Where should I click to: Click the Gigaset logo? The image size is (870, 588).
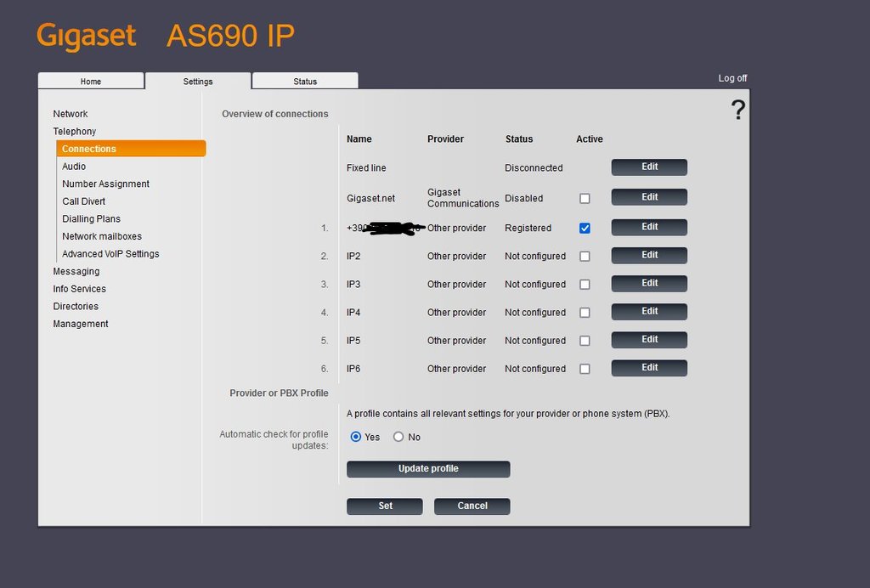click(x=87, y=36)
